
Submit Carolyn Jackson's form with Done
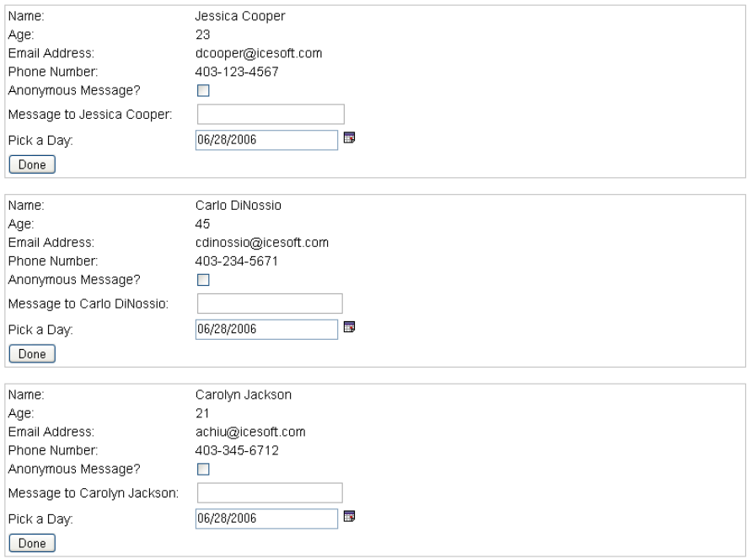31,542
